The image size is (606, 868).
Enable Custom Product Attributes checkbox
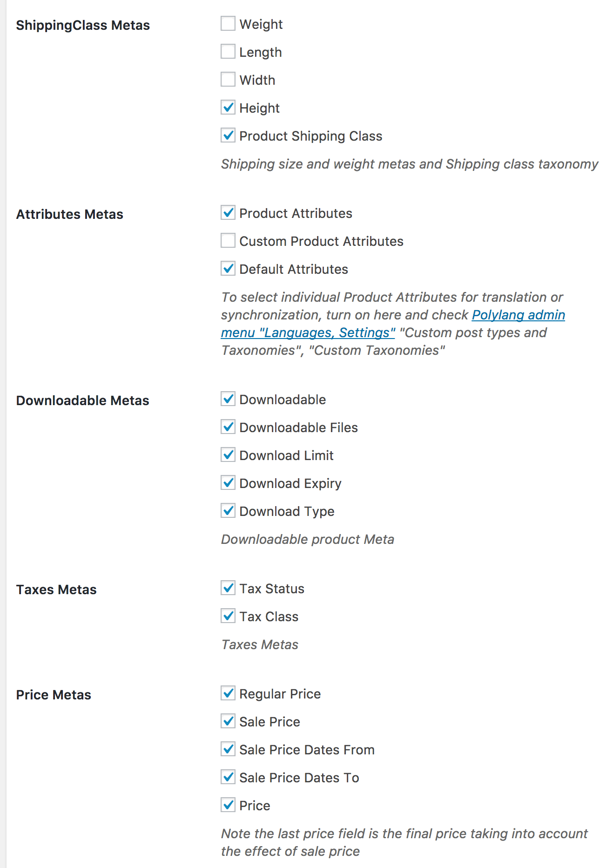click(x=228, y=241)
